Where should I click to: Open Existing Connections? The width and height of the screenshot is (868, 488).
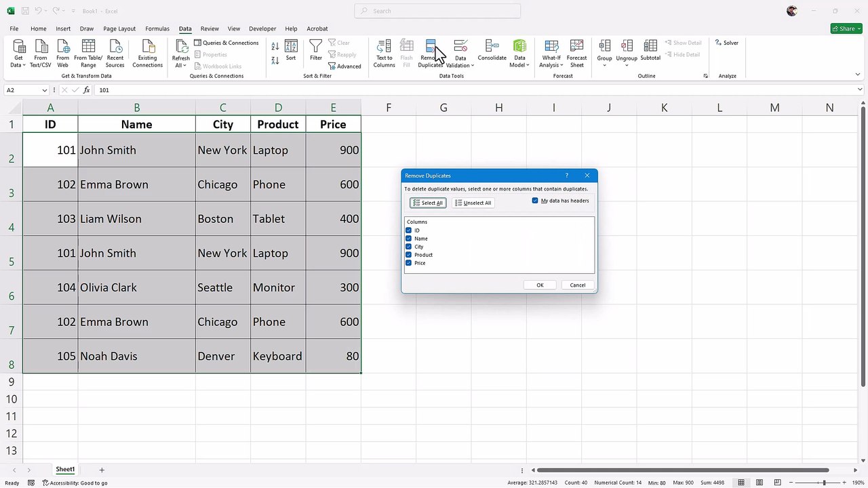pyautogui.click(x=147, y=53)
